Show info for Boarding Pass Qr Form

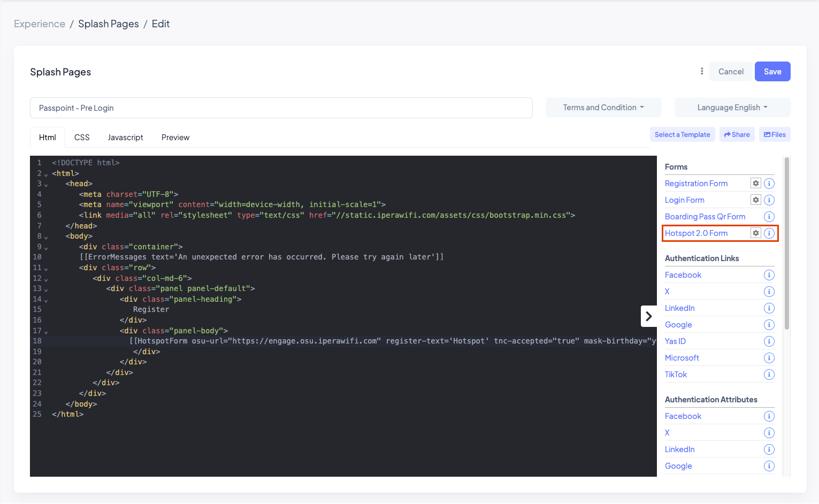tap(769, 217)
